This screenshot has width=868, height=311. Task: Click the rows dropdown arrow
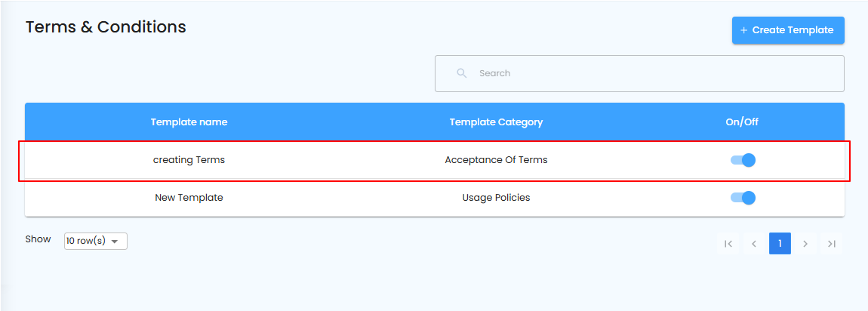click(x=115, y=242)
